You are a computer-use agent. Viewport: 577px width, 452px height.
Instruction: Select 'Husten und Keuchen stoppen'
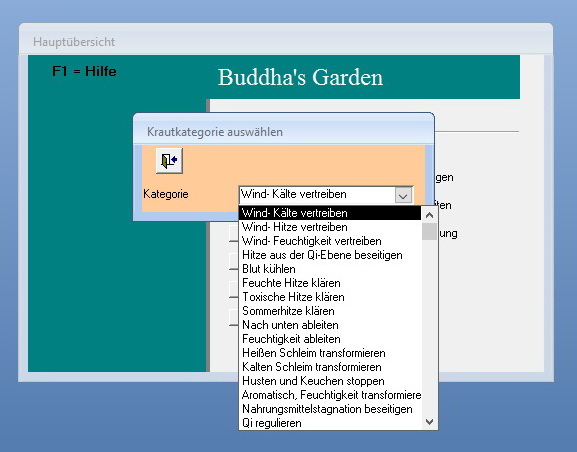click(x=330, y=381)
